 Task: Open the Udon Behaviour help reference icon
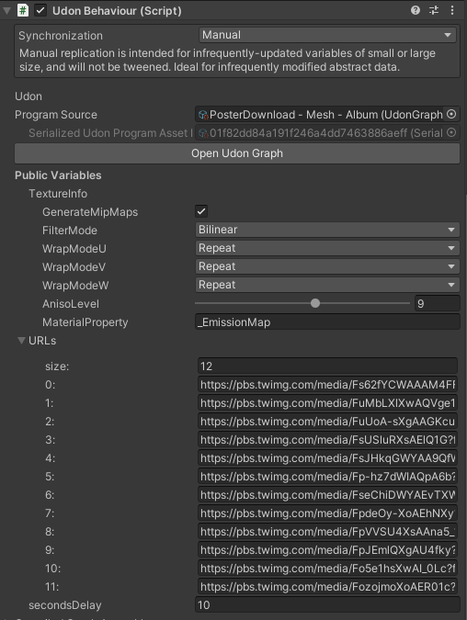[415, 10]
